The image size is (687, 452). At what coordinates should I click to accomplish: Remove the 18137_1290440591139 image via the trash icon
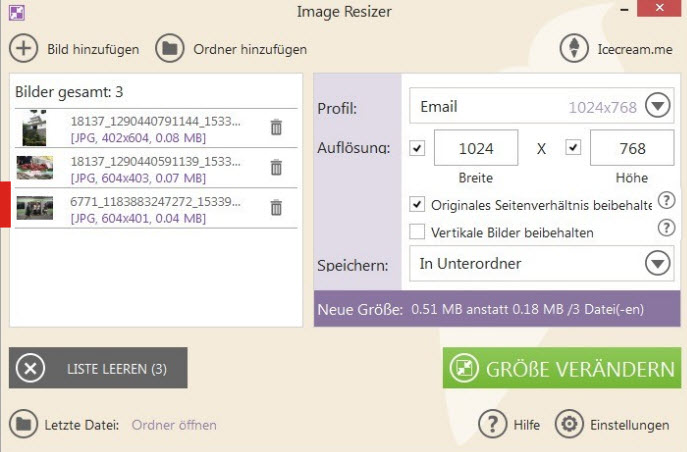pos(276,167)
